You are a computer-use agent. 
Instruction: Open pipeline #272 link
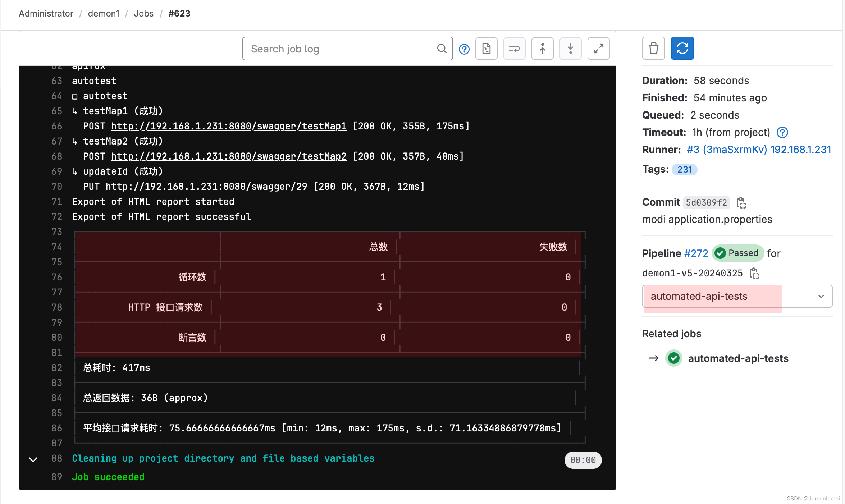(696, 253)
